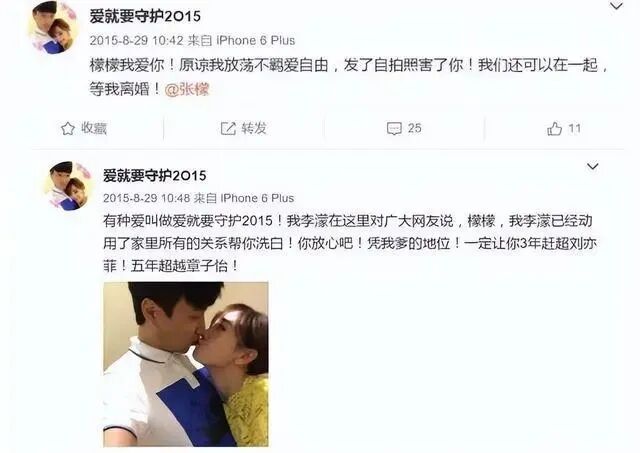Click first post's iPhone 6 Plus source

(x=256, y=40)
